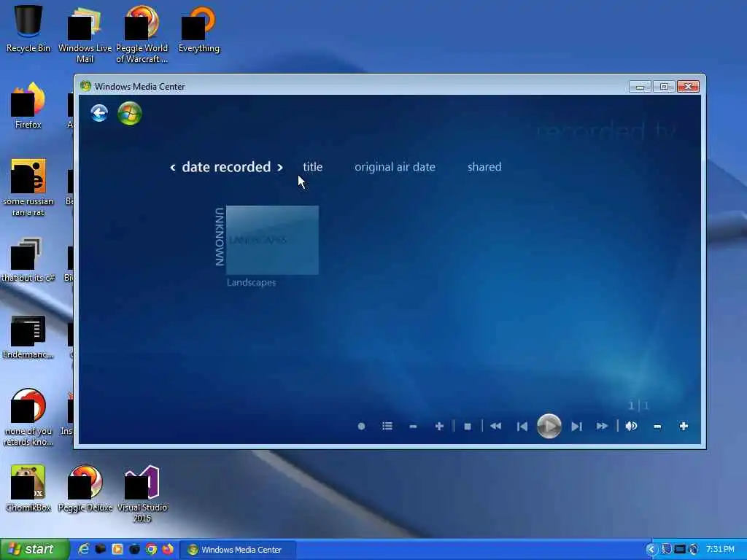Click channel down minus button
This screenshot has height=560, width=747.
(413, 426)
